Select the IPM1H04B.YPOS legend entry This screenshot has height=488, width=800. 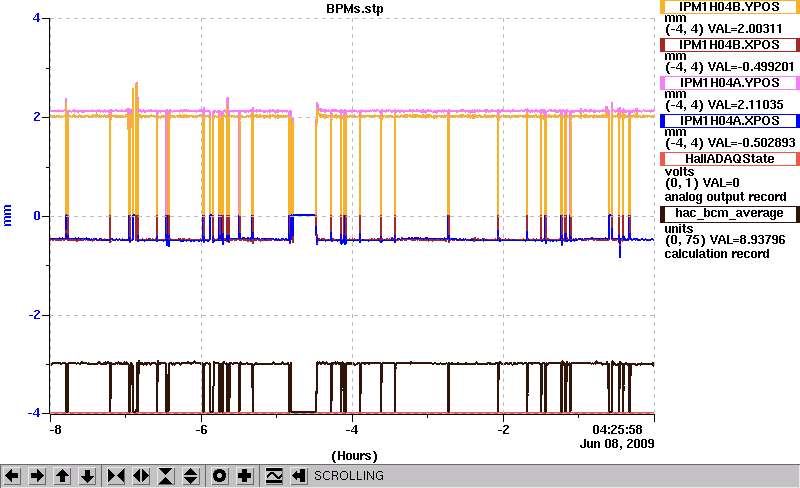pyautogui.click(x=730, y=7)
